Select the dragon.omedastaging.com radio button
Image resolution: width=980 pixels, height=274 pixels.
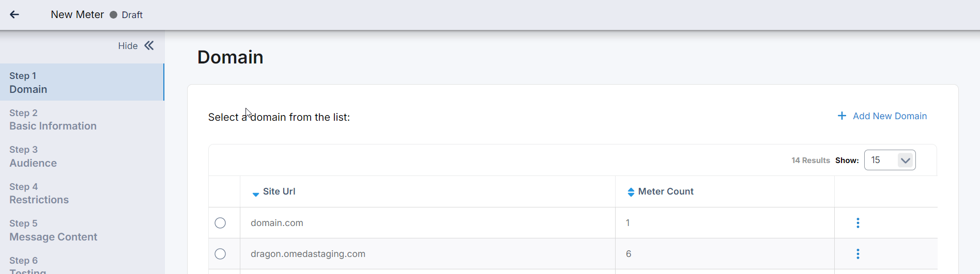(x=220, y=254)
